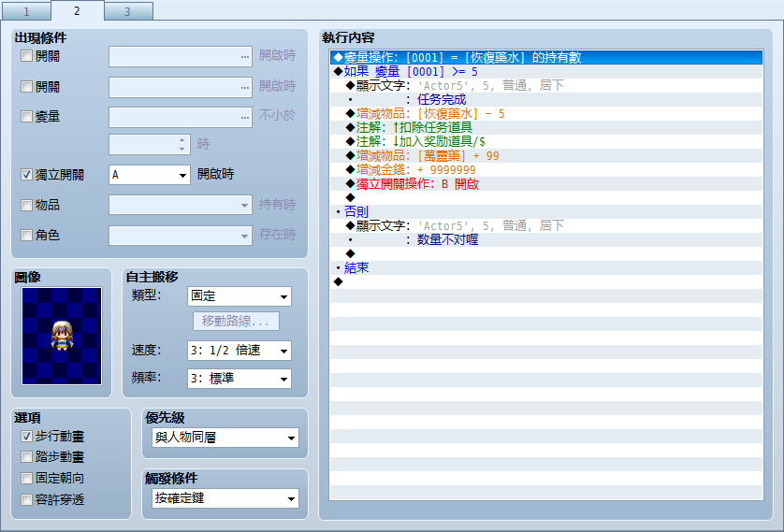Open the 獨立開關 A dropdown

click(150, 175)
